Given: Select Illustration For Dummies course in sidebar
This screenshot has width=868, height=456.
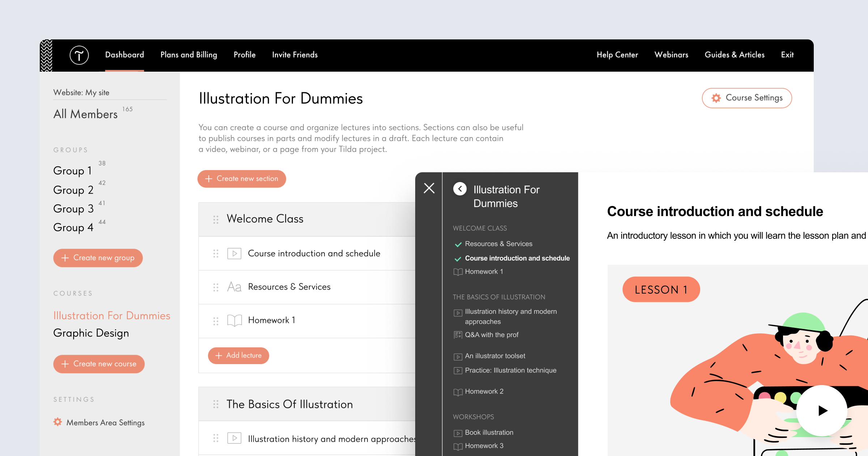Looking at the screenshot, I should (112, 315).
